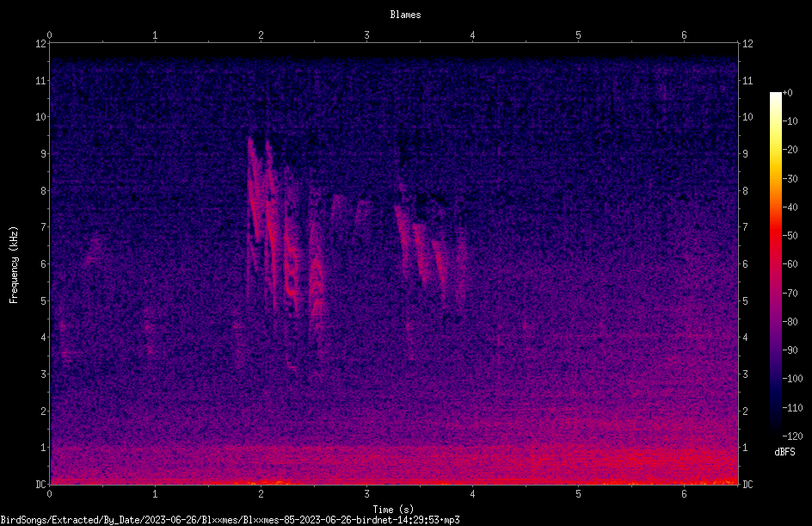
Task: Click the '10' label on the right frequency axis
Action: click(x=747, y=117)
